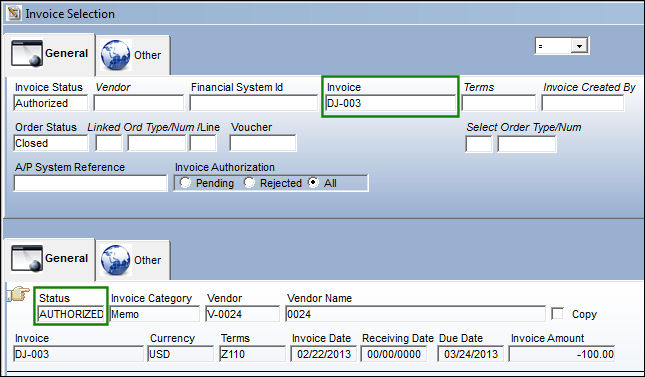Click the Invoice Status field showing Authorized
Viewport: 645px width, 377px height.
51,103
